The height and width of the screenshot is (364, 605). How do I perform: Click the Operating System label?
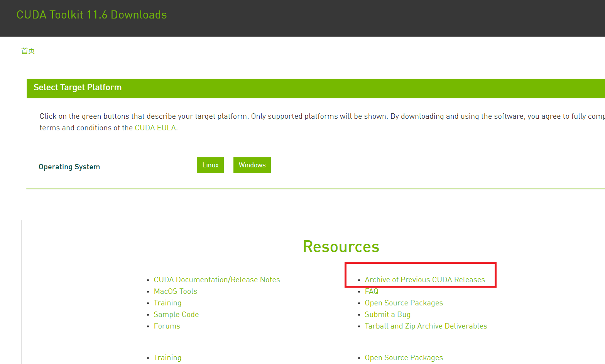tap(69, 167)
